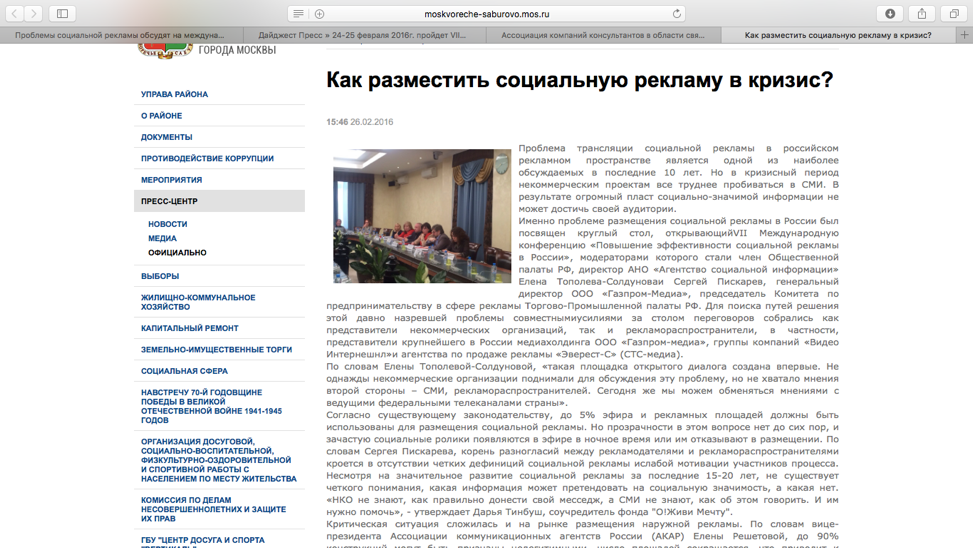This screenshot has width=973, height=548.
Task: Click the article headline 'Как разместить социальную рекламу'
Action: [580, 80]
